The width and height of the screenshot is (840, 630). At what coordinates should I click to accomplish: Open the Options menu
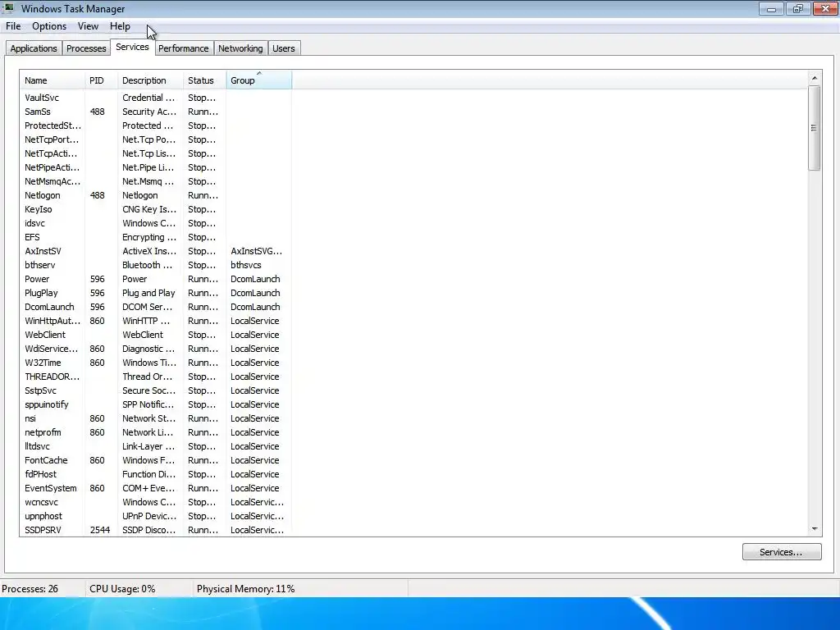(x=49, y=26)
